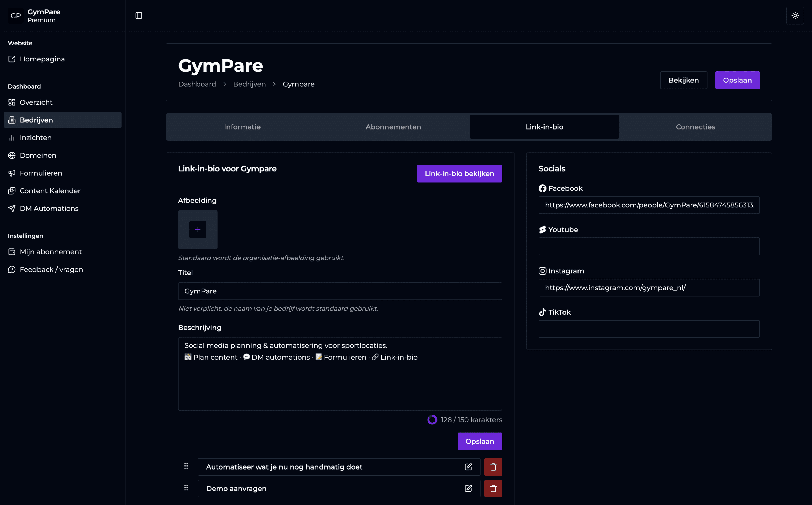The width and height of the screenshot is (812, 505).
Task: Select the Facebook icon above the URL field
Action: point(542,188)
